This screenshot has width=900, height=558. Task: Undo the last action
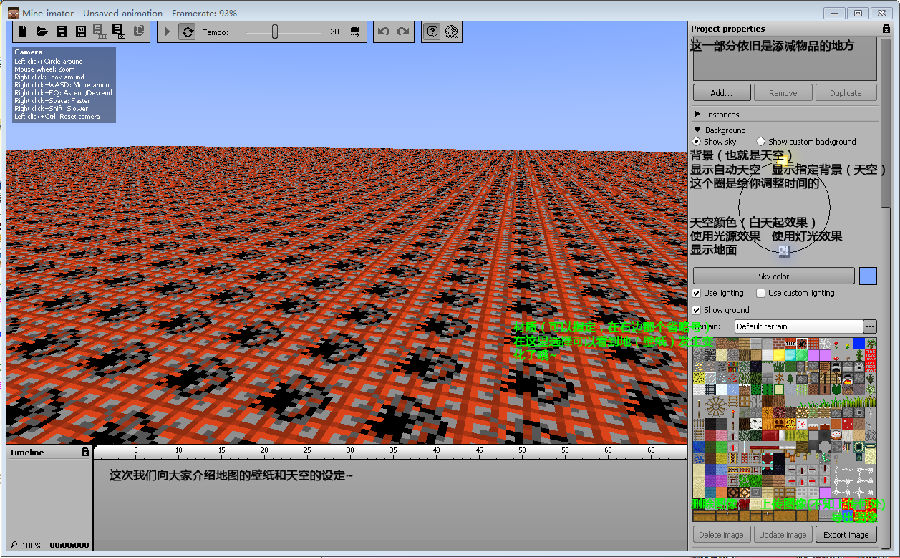click(x=383, y=32)
